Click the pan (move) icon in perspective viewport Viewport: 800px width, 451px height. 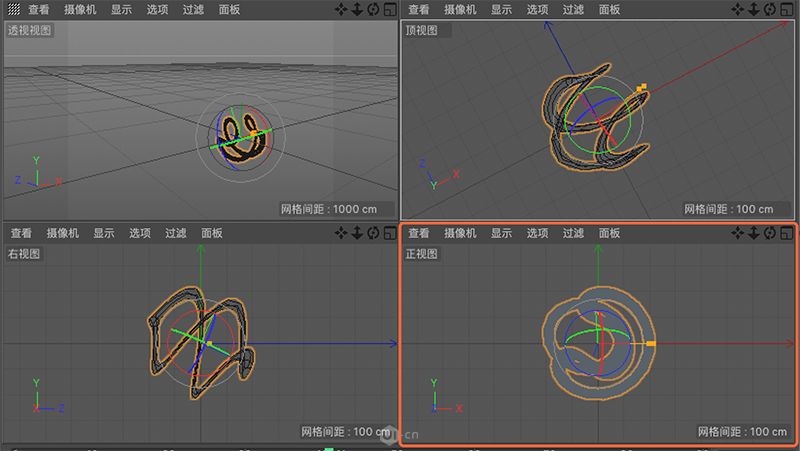[x=342, y=9]
